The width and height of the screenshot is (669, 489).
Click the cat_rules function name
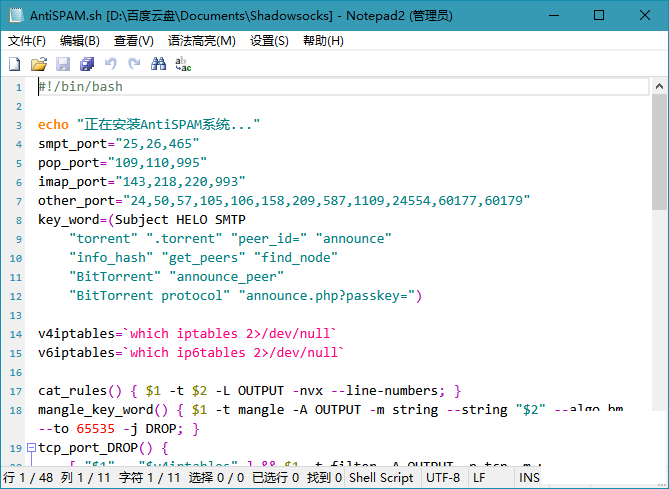point(73,391)
